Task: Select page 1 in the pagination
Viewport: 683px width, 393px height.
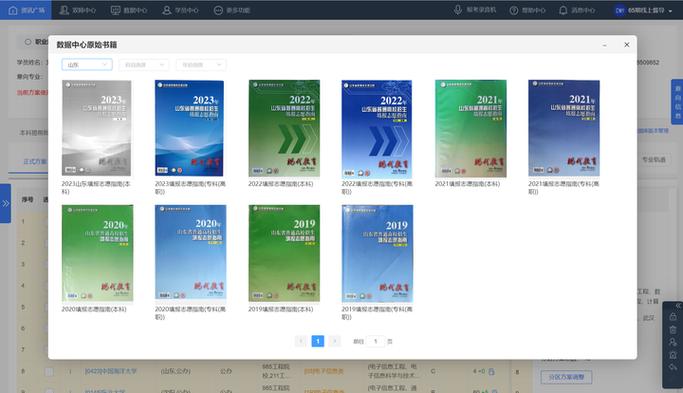Action: pyautogui.click(x=318, y=341)
